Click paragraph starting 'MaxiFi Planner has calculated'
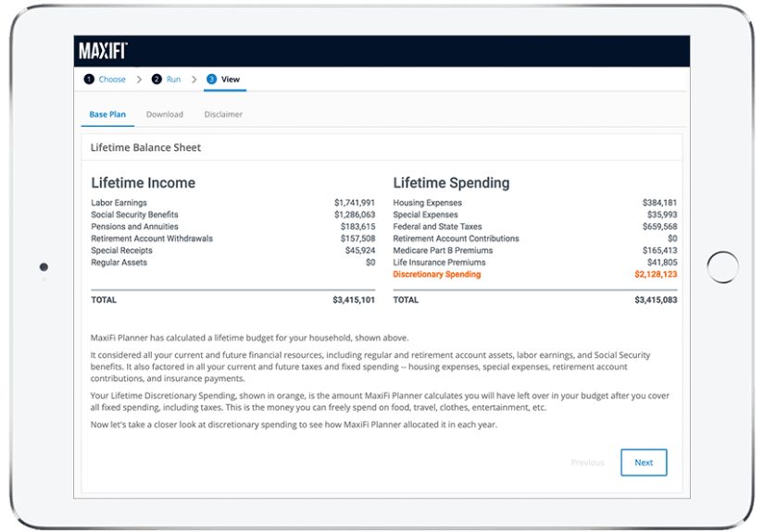764x532 pixels. pos(249,338)
